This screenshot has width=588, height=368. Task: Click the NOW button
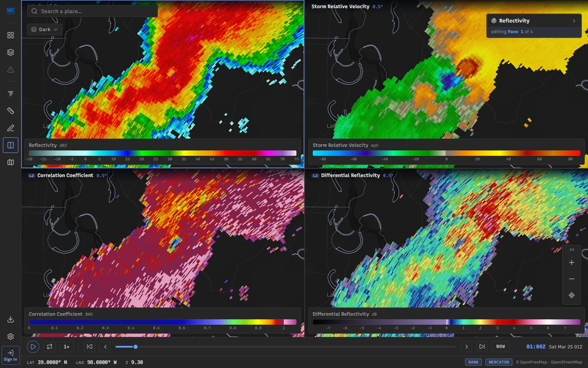pos(501,347)
